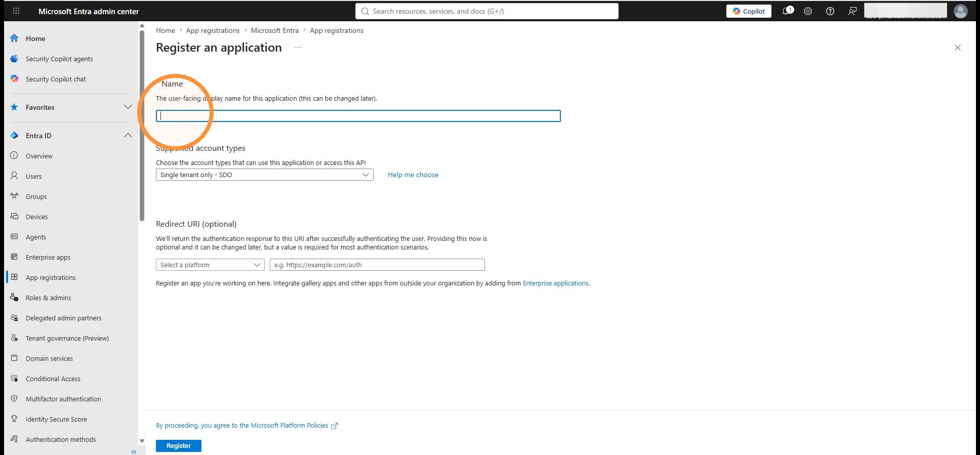Click the Home breadcrumb link
This screenshot has width=980, height=455.
pyautogui.click(x=166, y=30)
